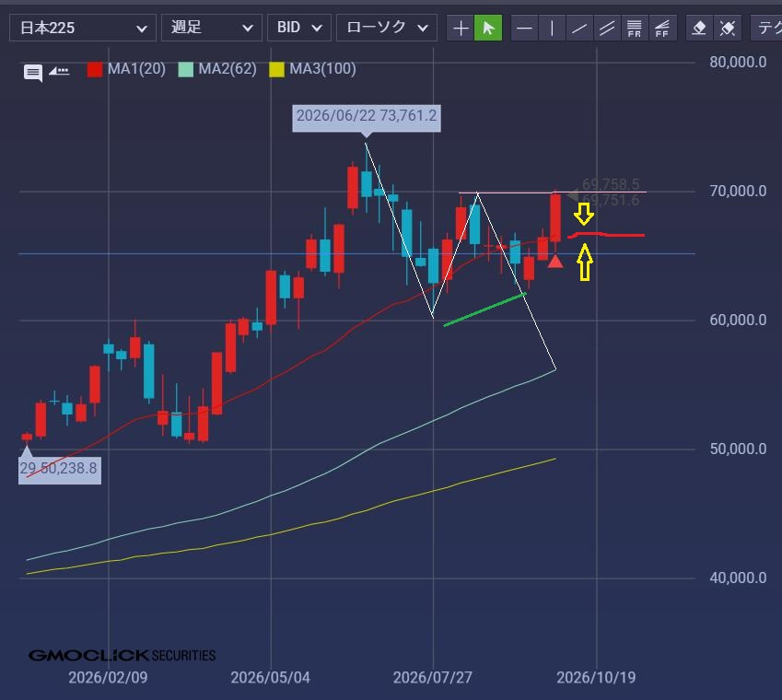Click the erase-all drawings icon
This screenshot has height=700, width=782.
pos(728,28)
